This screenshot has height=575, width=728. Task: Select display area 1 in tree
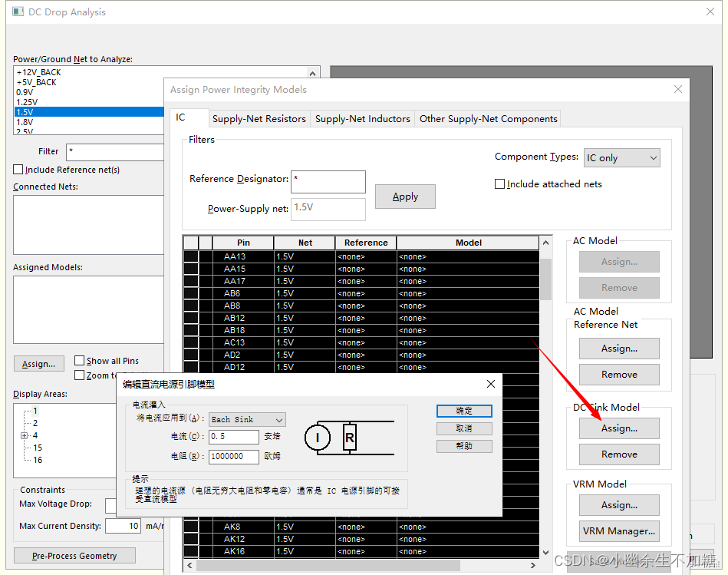(x=35, y=411)
